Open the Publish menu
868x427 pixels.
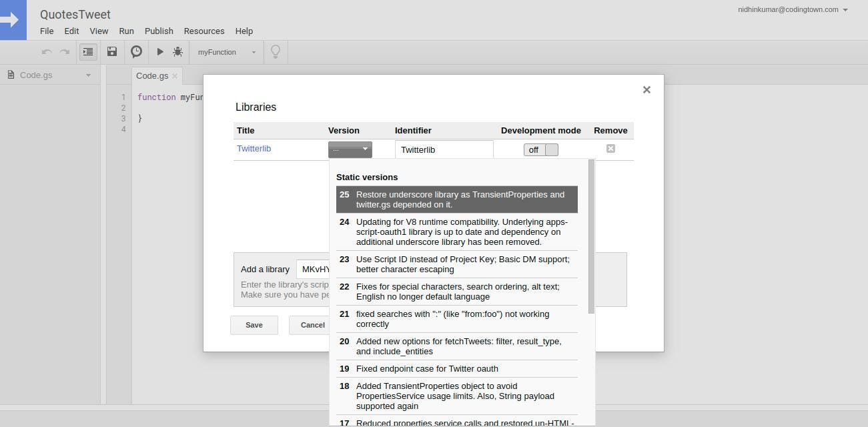click(x=159, y=31)
